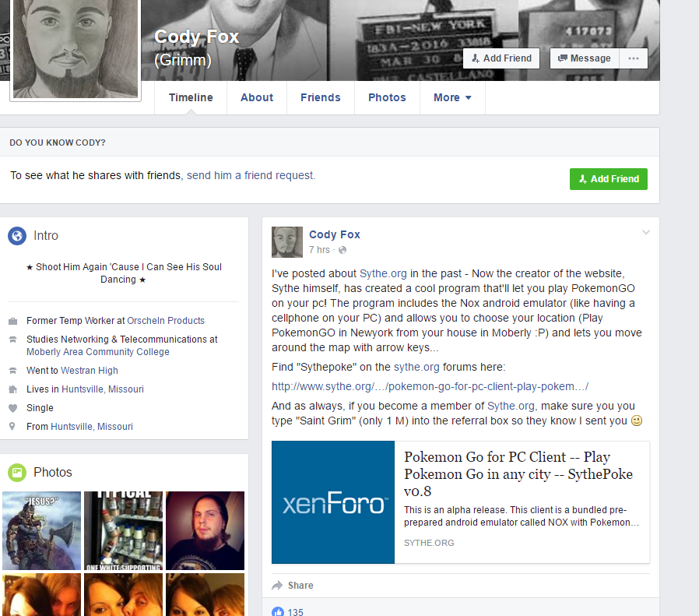
Task: Open the large profile picture sketch
Action: click(x=76, y=48)
